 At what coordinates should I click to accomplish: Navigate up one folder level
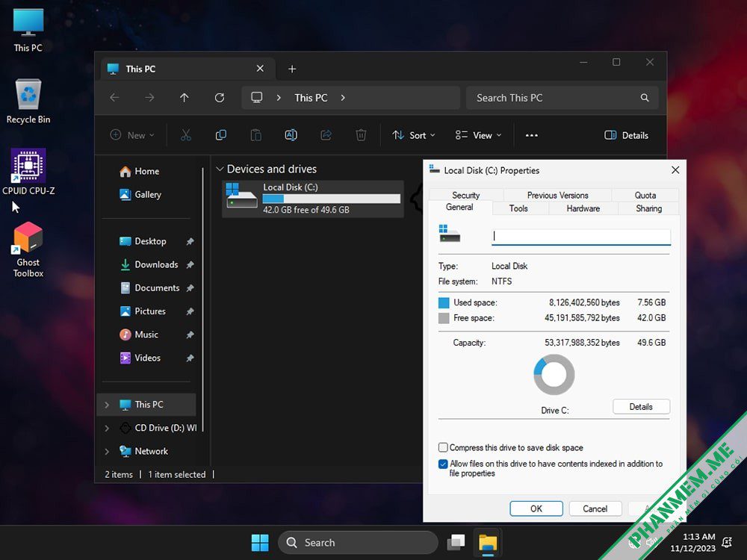click(185, 98)
